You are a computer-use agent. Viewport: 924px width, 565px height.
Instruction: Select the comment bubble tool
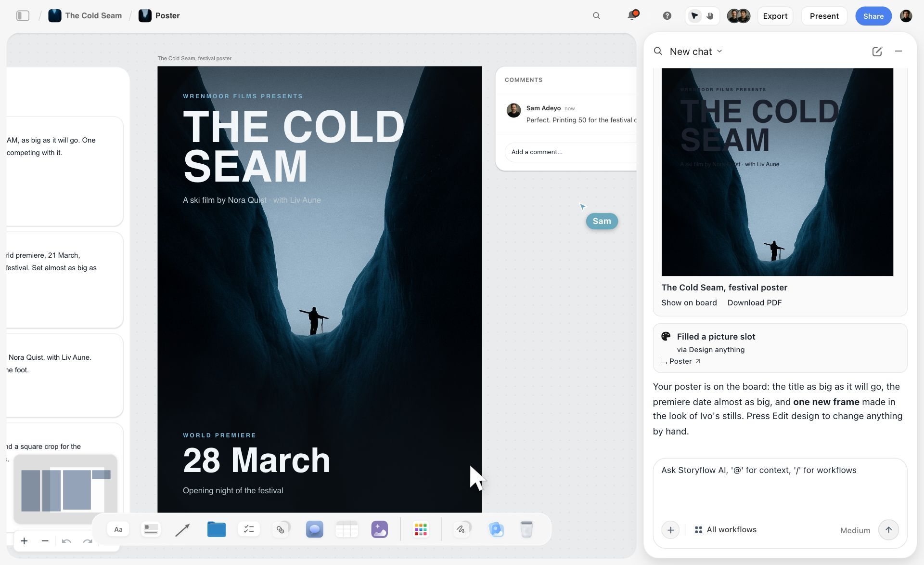coord(315,529)
